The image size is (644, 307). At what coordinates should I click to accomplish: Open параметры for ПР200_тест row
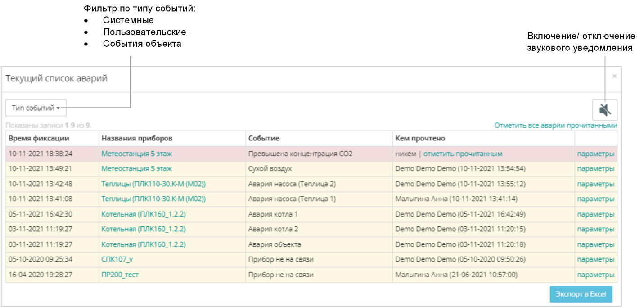point(595,275)
